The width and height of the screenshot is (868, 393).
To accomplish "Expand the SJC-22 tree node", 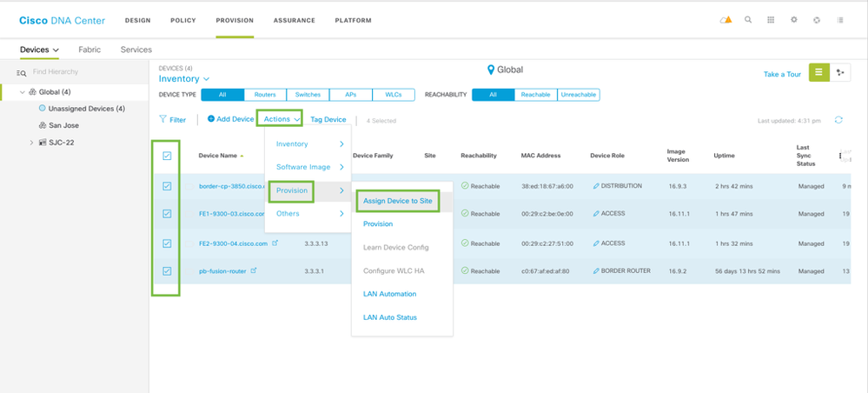I will tap(31, 143).
